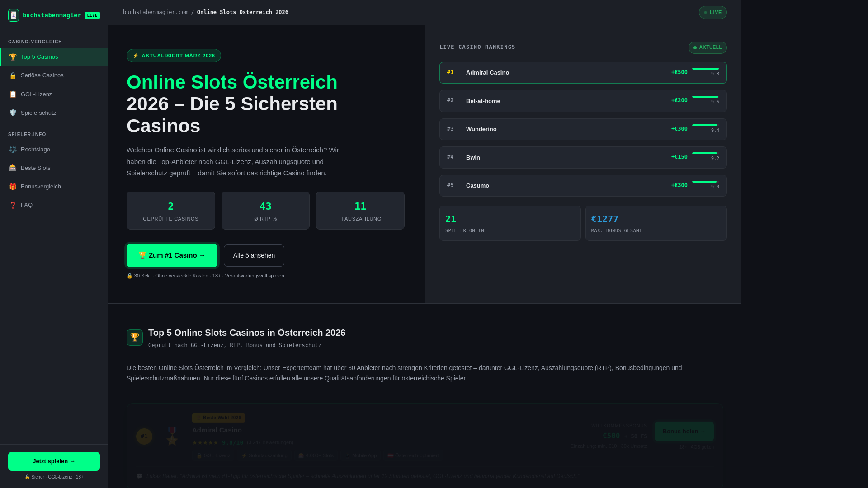The width and height of the screenshot is (868, 488).
Task: Click Beste Wahl 2026 badge
Action: click(218, 418)
